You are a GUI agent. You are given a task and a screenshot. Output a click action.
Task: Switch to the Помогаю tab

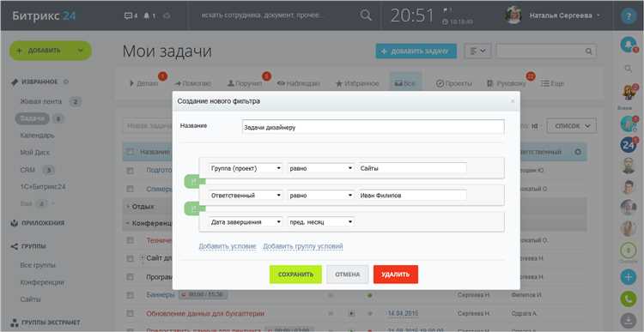pos(192,83)
